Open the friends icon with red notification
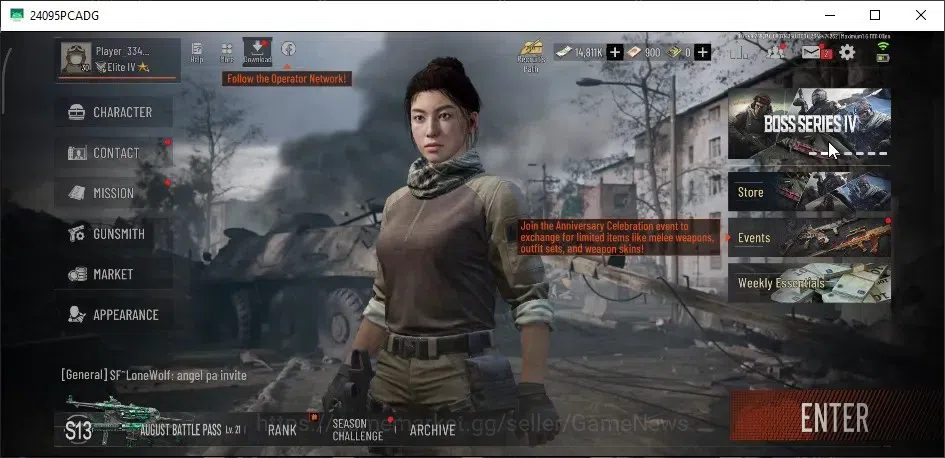945x458 pixels. (x=776, y=52)
